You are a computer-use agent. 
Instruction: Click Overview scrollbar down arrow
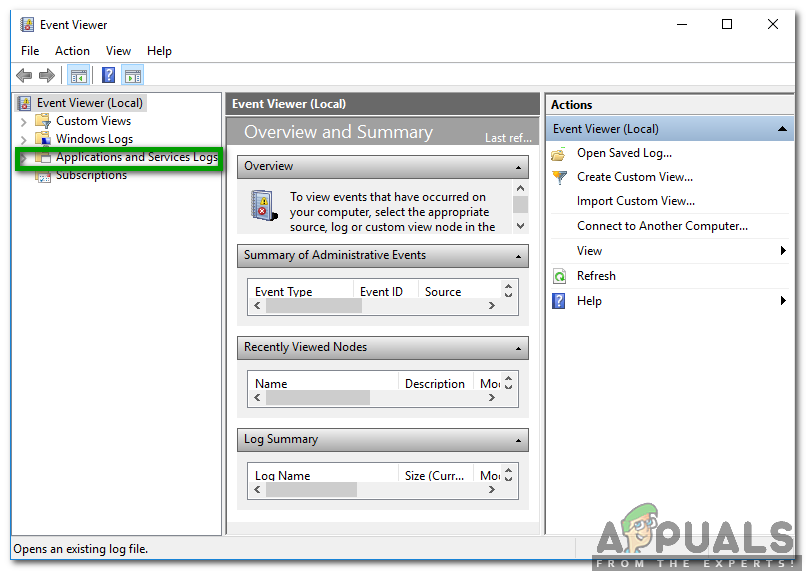[x=520, y=226]
